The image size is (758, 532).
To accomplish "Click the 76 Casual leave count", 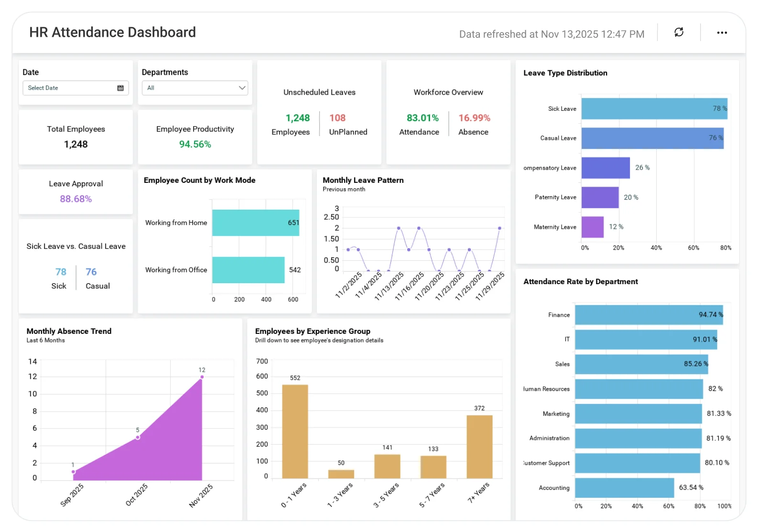I will click(x=91, y=272).
